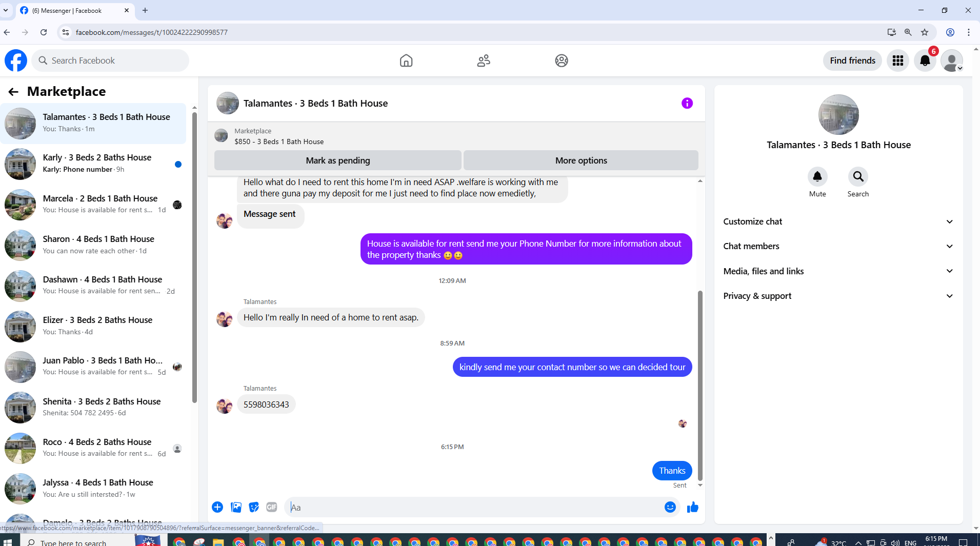Screen dimensions: 980x546
Task: Show hidden system tray icons
Action: (x=858, y=542)
